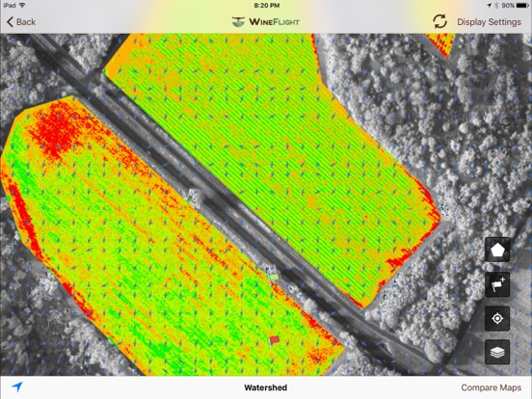532x399 pixels.
Task: Tap the add flag tool icon
Action: (497, 284)
